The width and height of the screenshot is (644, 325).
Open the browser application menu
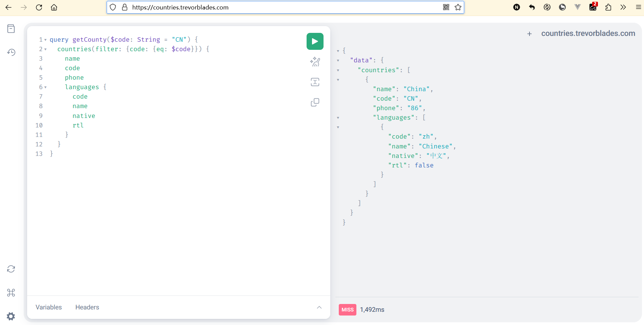(x=638, y=7)
